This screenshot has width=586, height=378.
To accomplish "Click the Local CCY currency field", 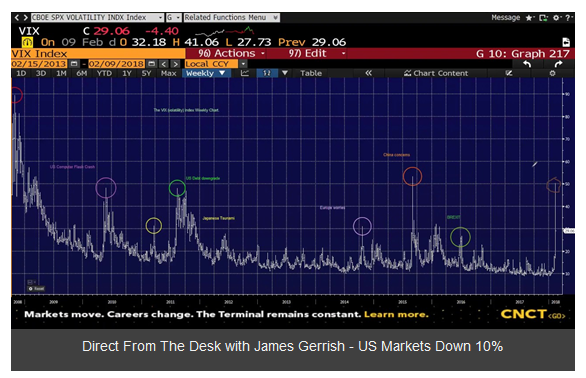I will (211, 64).
